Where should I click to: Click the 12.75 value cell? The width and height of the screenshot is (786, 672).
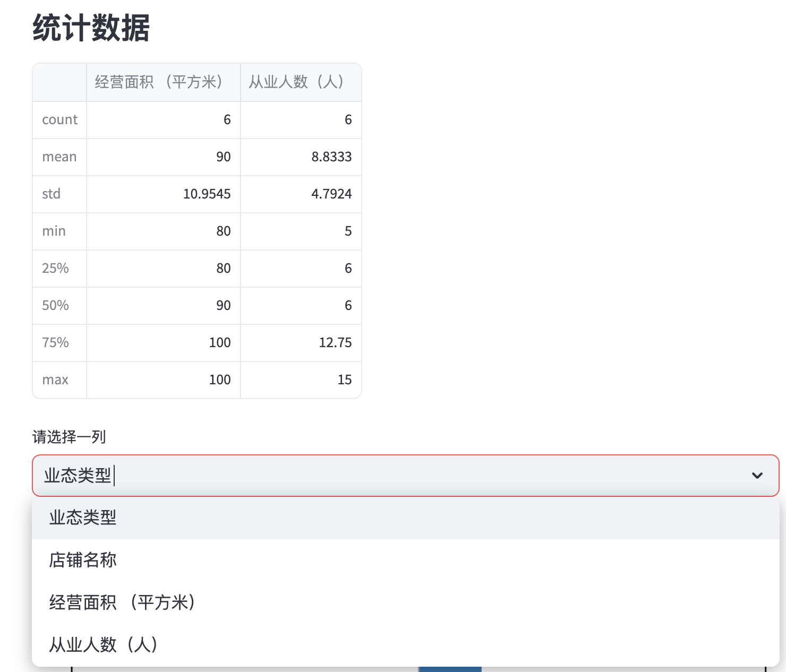pos(301,343)
